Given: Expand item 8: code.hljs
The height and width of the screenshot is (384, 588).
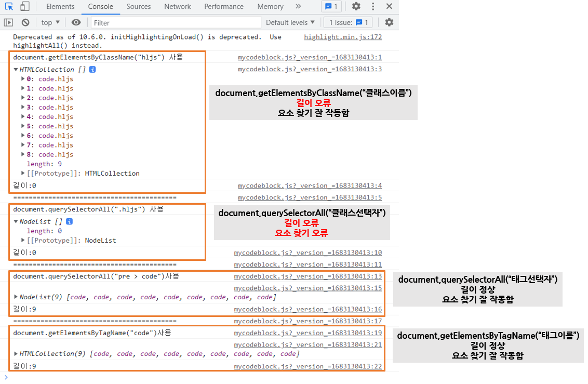Looking at the screenshot, I should point(23,154).
